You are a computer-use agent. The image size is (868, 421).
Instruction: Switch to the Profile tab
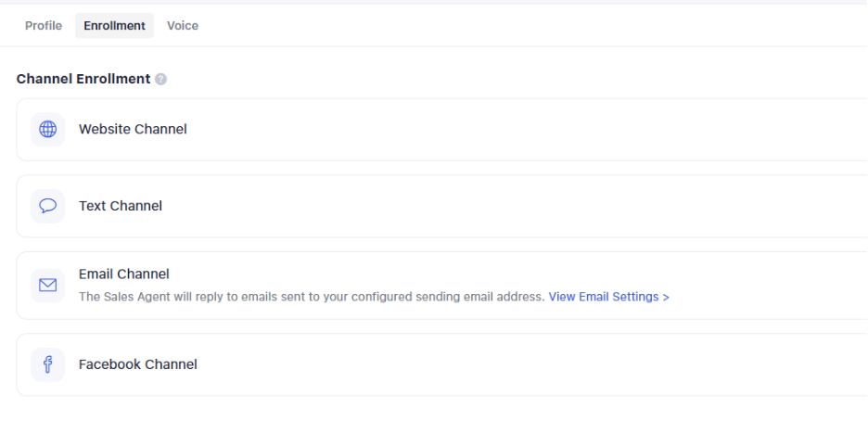point(44,26)
